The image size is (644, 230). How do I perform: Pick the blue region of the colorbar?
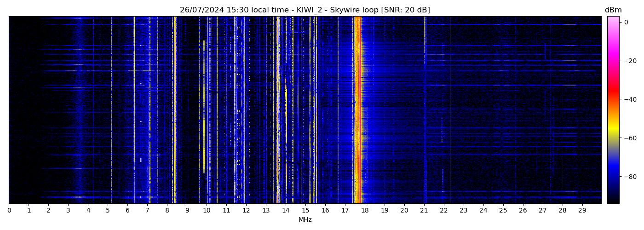tap(613, 172)
